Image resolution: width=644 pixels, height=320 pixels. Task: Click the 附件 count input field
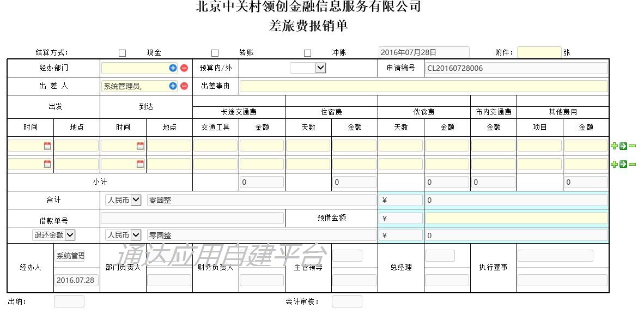pyautogui.click(x=539, y=52)
